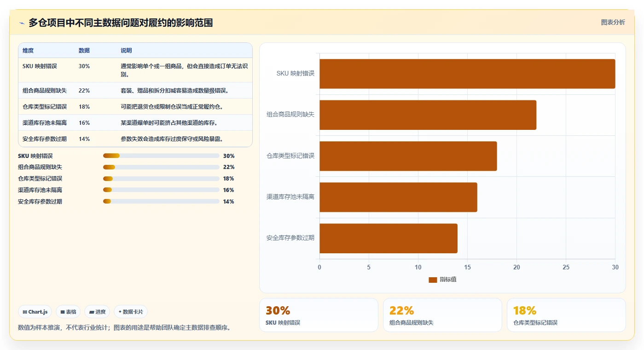Open the 22% 组合商品规则缺失 stat card
Image resolution: width=644 pixels, height=350 pixels.
click(x=442, y=315)
